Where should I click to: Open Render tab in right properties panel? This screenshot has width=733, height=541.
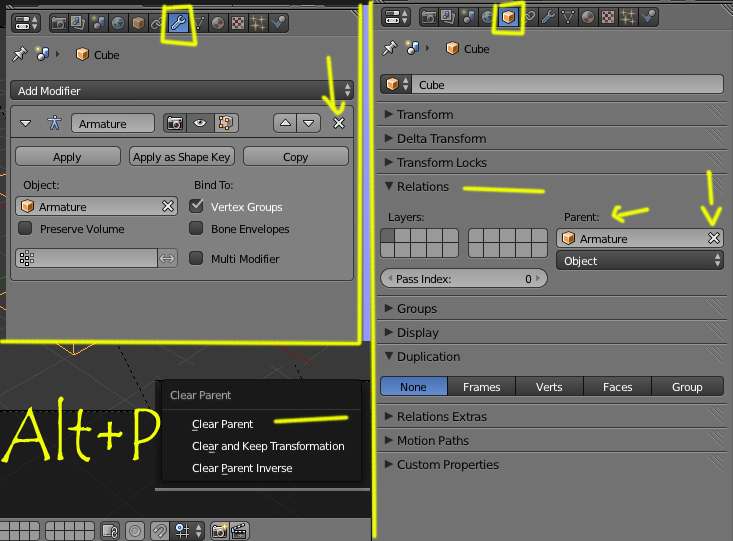pyautogui.click(x=429, y=17)
